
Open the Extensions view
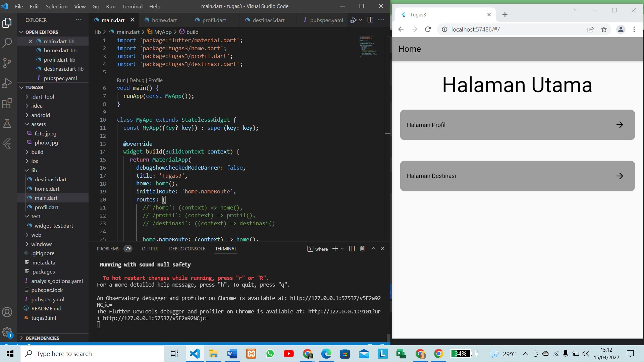[7, 103]
